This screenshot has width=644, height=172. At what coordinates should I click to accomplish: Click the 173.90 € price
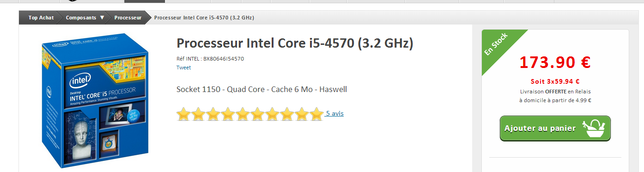tap(555, 62)
